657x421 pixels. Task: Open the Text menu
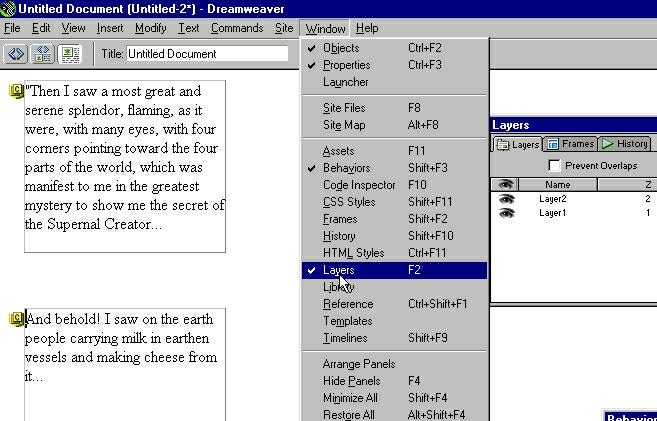click(189, 28)
